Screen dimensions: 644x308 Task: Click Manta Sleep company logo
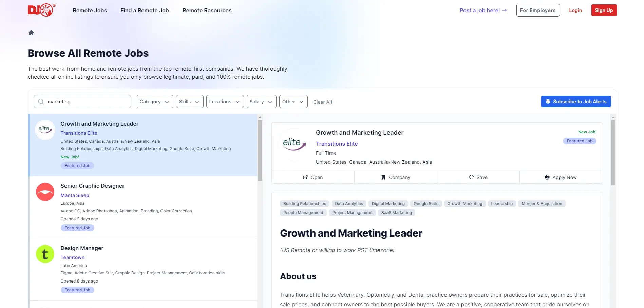click(45, 192)
